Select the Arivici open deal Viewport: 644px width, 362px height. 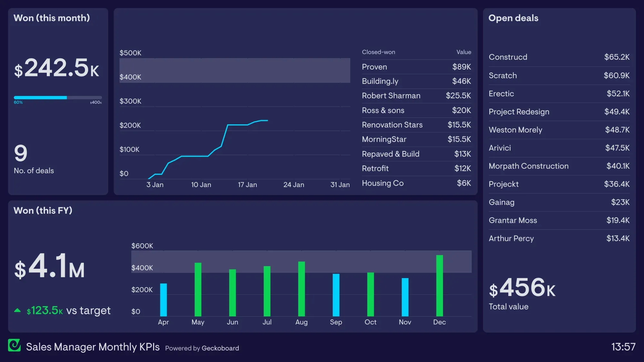pyautogui.click(x=559, y=148)
